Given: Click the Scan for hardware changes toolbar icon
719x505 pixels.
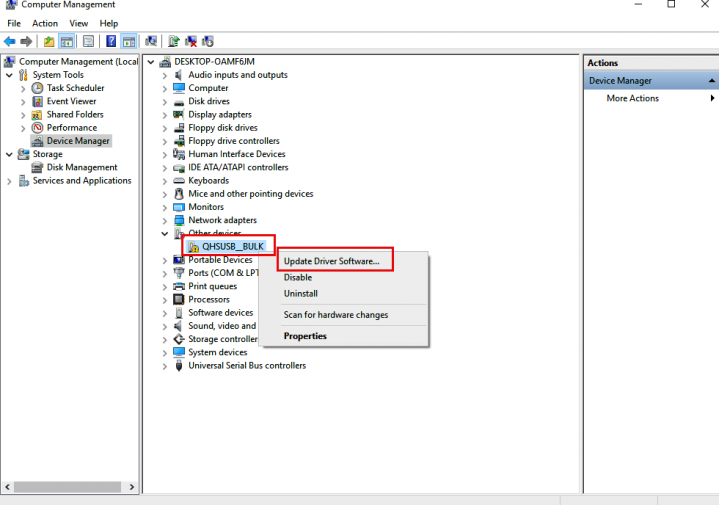Looking at the screenshot, I should point(151,41).
